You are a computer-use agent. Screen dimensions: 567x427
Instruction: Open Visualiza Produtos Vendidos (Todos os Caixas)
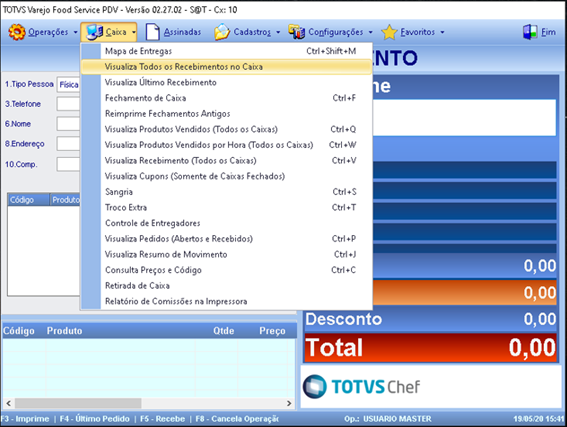(x=227, y=129)
